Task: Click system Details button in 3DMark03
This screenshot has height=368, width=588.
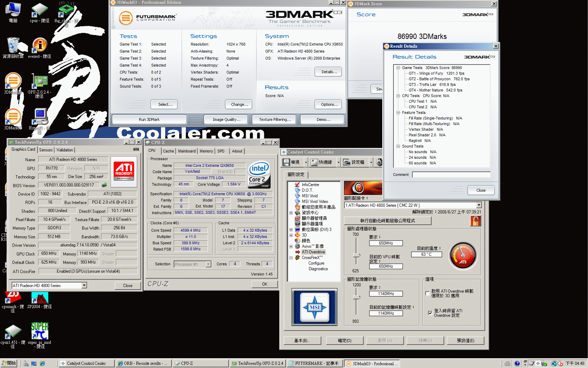Action: 329,72
